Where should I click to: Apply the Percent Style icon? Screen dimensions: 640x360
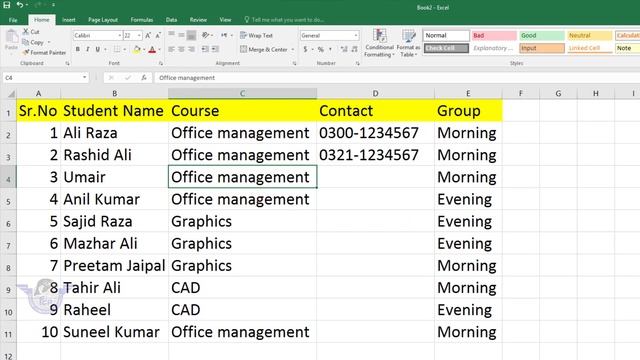coord(321,49)
